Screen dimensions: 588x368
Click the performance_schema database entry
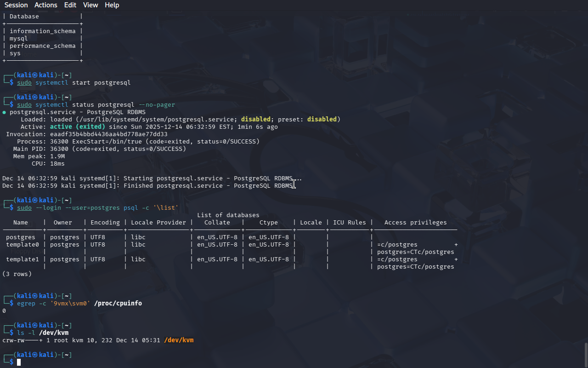click(x=42, y=46)
